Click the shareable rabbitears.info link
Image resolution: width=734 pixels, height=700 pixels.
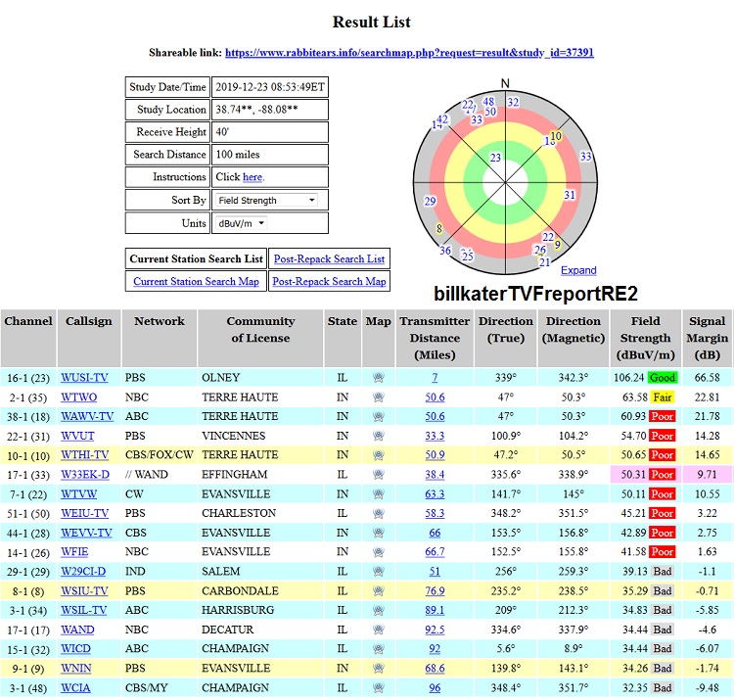409,53
